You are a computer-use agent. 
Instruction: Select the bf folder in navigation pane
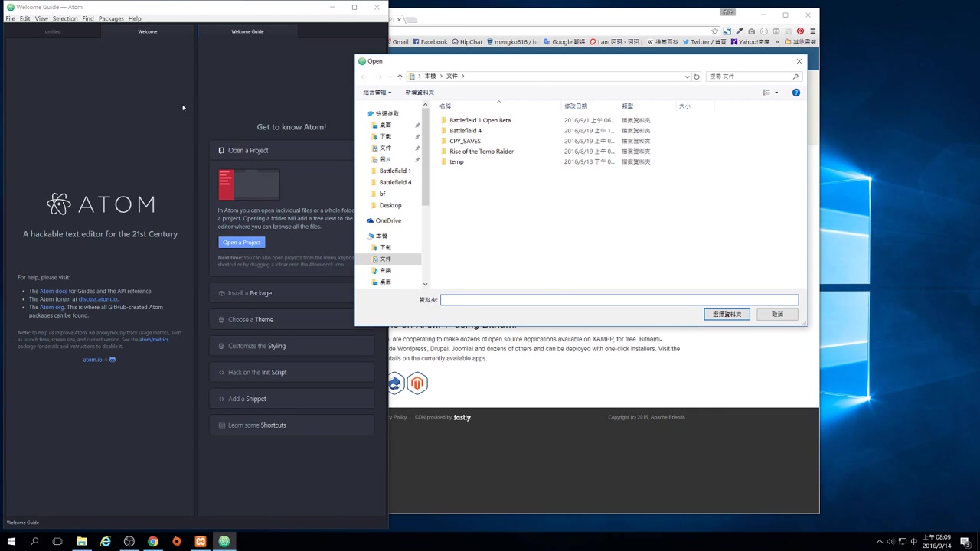(382, 194)
